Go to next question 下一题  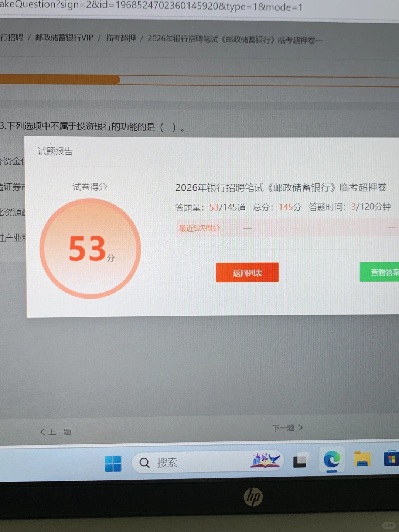click(287, 428)
